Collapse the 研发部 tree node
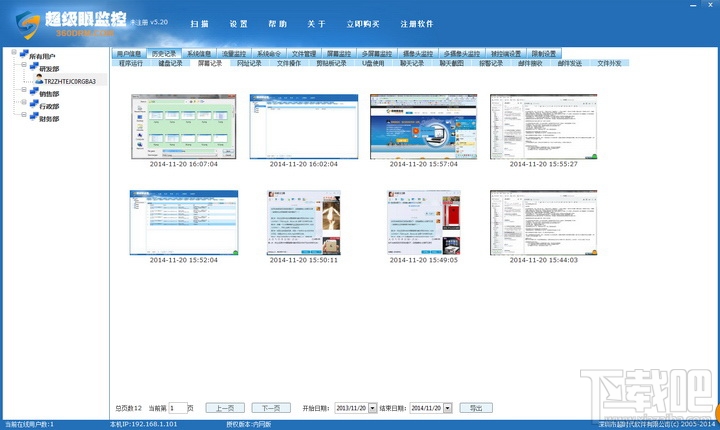This screenshot has height=430, width=720. coord(24,65)
